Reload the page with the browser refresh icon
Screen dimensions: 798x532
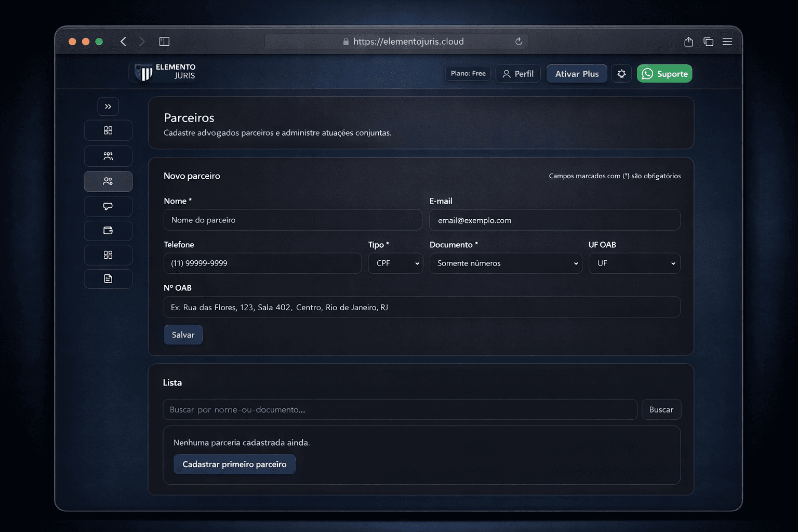[x=518, y=42]
